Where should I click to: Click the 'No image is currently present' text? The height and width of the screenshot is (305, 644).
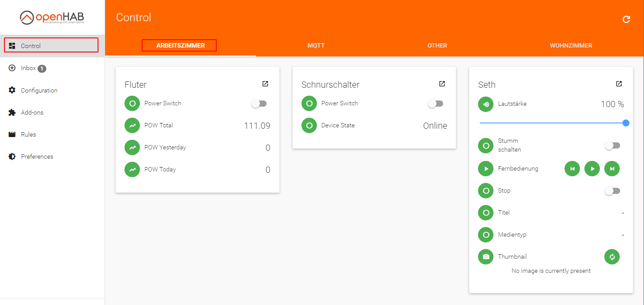click(551, 271)
